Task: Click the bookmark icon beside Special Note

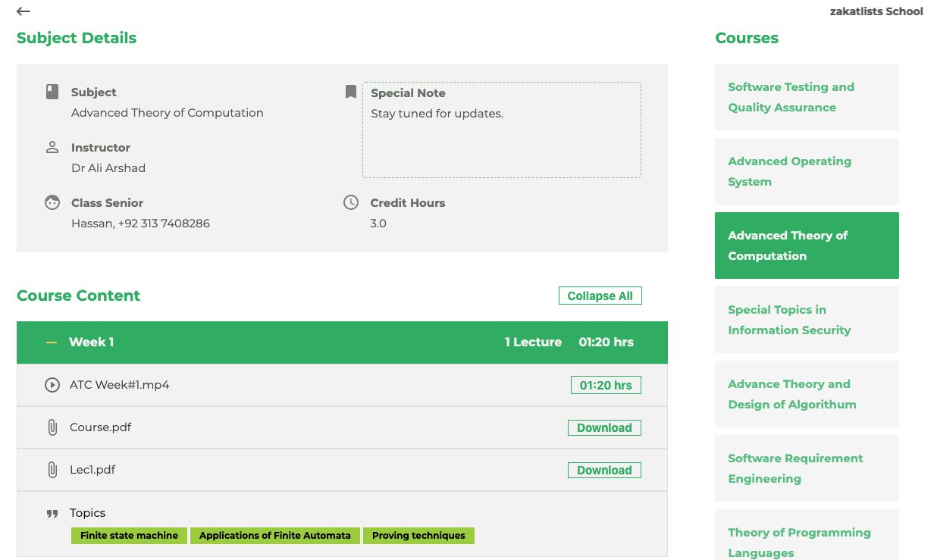Action: point(350,92)
